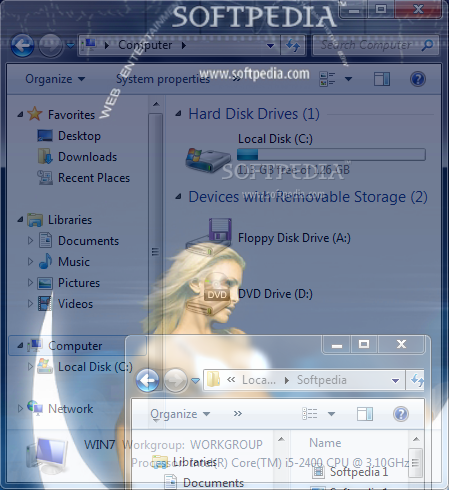Collapse Hard Disk Drives group
Image resolution: width=449 pixels, height=490 pixels.
coord(179,114)
